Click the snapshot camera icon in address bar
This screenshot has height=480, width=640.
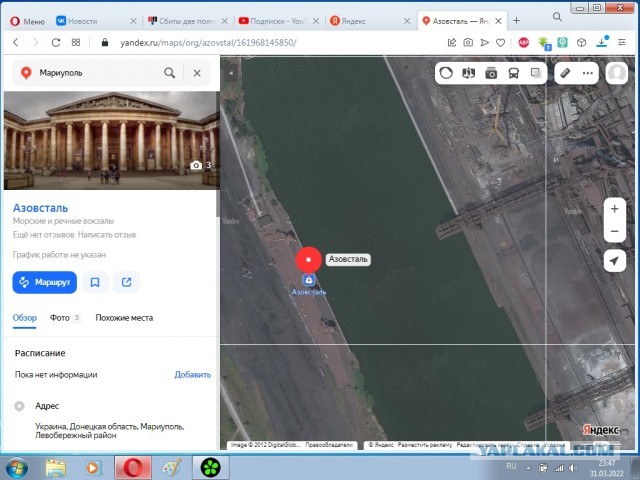click(468, 42)
